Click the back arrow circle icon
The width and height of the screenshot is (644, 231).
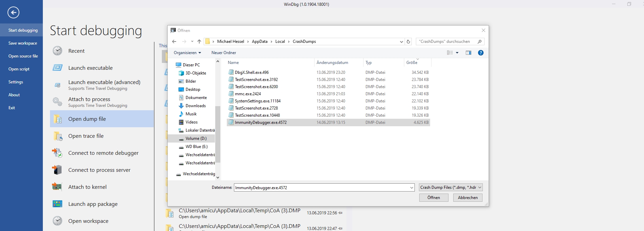click(13, 13)
